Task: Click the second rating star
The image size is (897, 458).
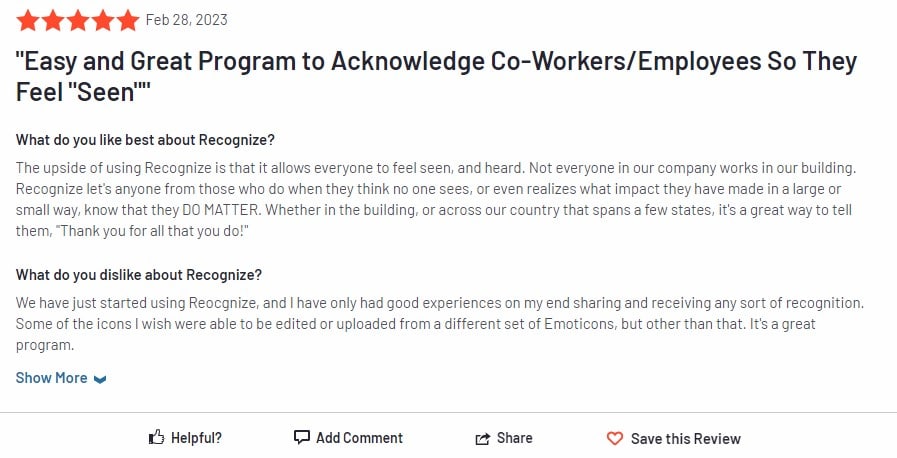Action: (x=53, y=21)
